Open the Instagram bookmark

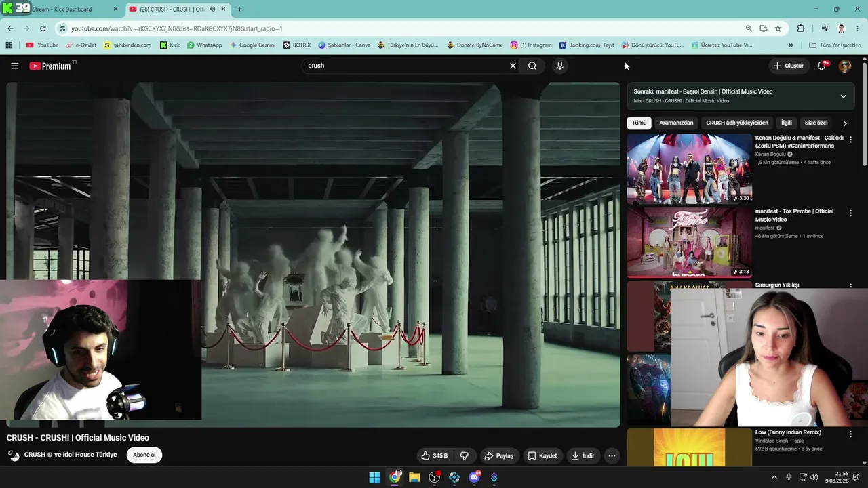(x=531, y=45)
